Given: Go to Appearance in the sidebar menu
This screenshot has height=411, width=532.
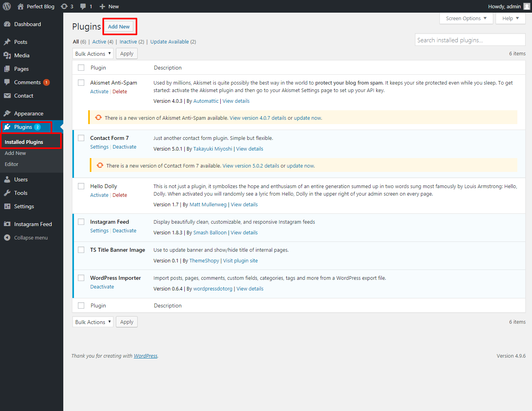Looking at the screenshot, I should click(28, 113).
